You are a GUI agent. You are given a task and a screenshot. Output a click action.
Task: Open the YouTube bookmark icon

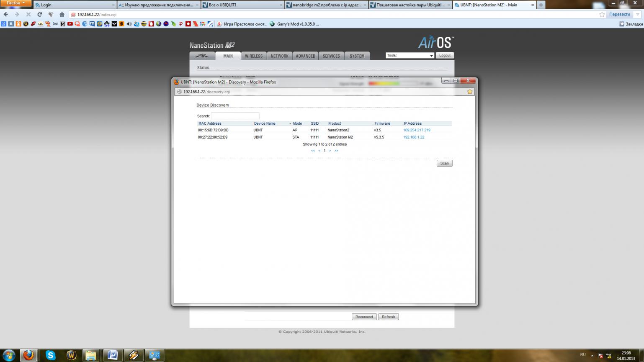pos(70,24)
